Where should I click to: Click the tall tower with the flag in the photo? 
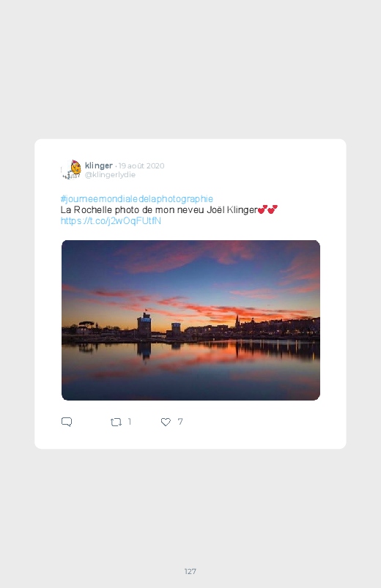click(144, 324)
